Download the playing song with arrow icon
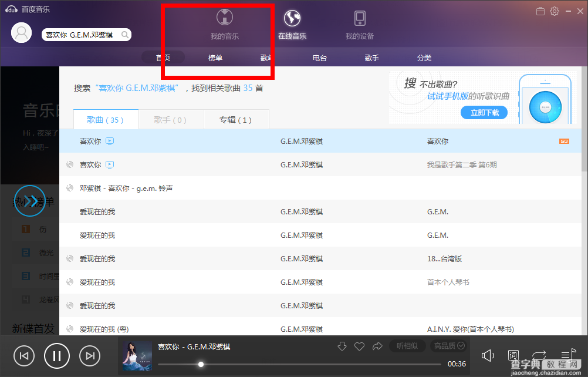Screen dimensions: 588x377 tap(342, 346)
